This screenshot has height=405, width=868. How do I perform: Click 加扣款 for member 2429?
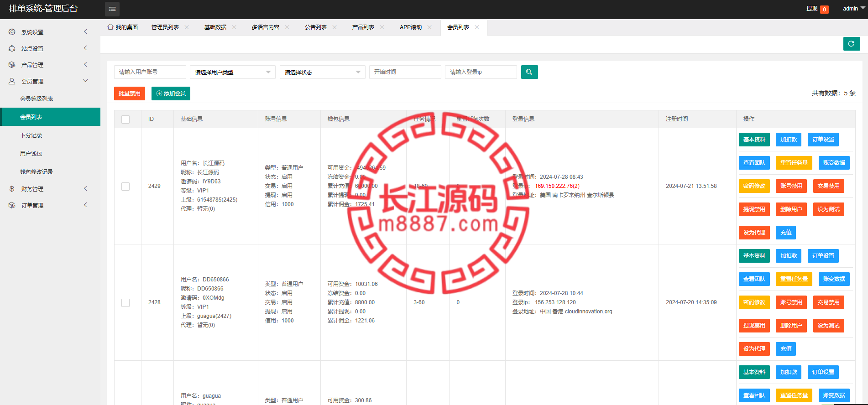click(789, 140)
